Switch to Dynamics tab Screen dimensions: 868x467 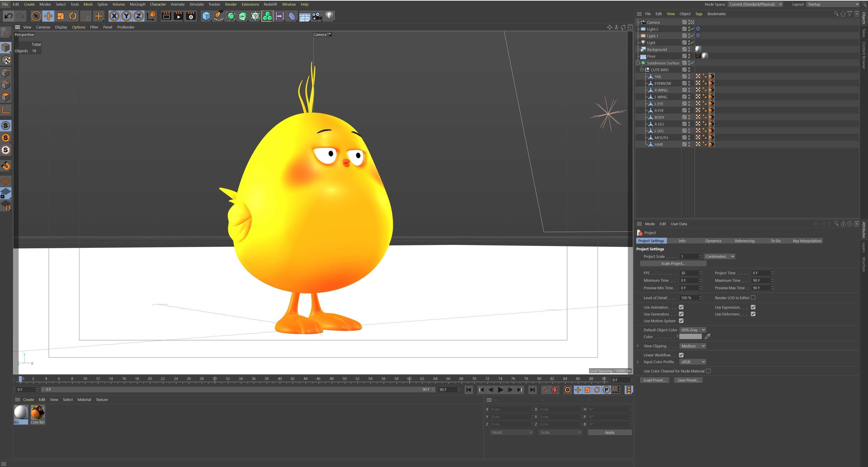[x=713, y=241]
